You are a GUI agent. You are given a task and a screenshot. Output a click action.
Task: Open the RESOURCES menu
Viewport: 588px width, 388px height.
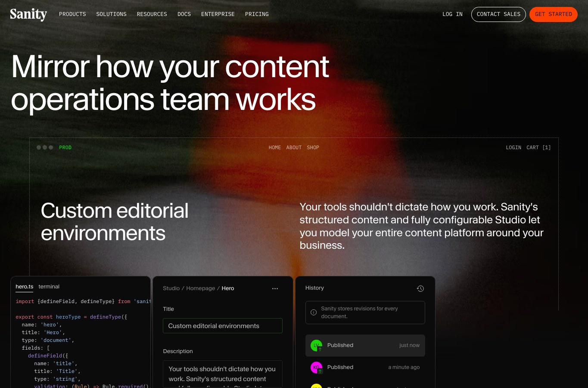tap(152, 14)
